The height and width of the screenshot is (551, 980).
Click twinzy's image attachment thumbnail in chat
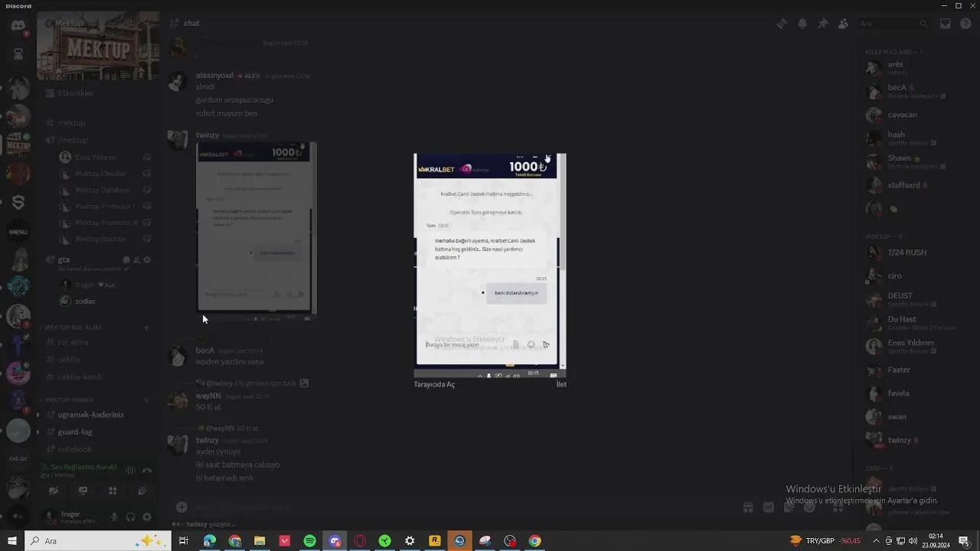pos(256,231)
